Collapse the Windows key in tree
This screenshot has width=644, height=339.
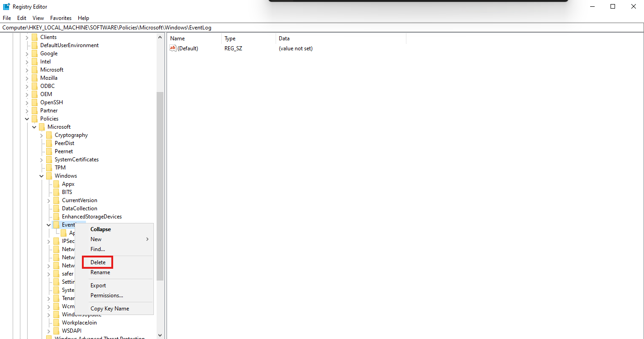[42, 176]
